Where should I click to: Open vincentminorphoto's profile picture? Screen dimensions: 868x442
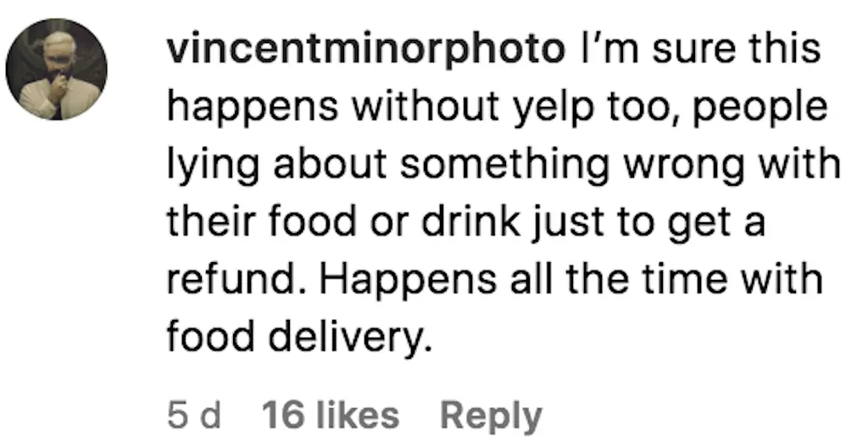click(57, 70)
